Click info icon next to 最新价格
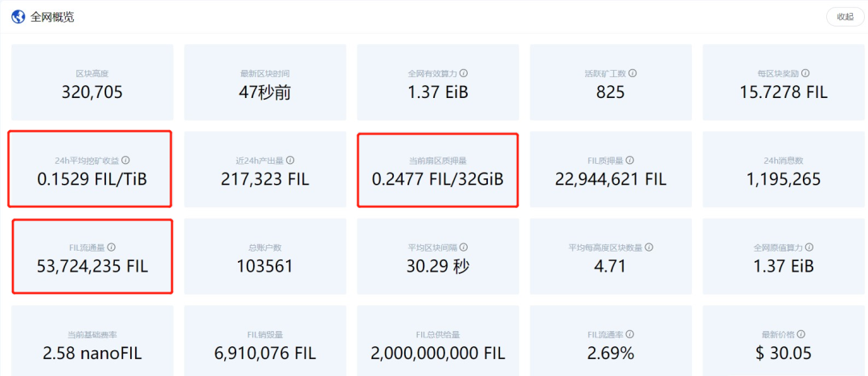Viewport: 868px width, 376px height. [x=801, y=334]
